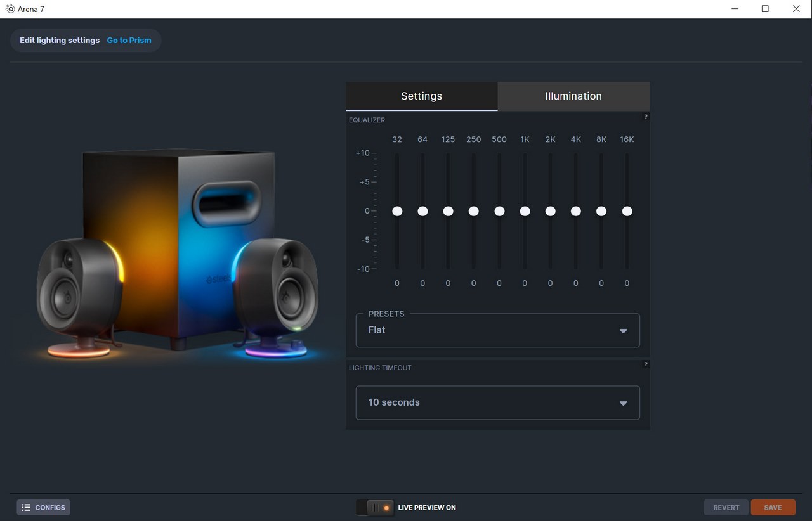Screen dimensions: 812x521
Task: Switch to the Illumination tab
Action: click(x=573, y=96)
